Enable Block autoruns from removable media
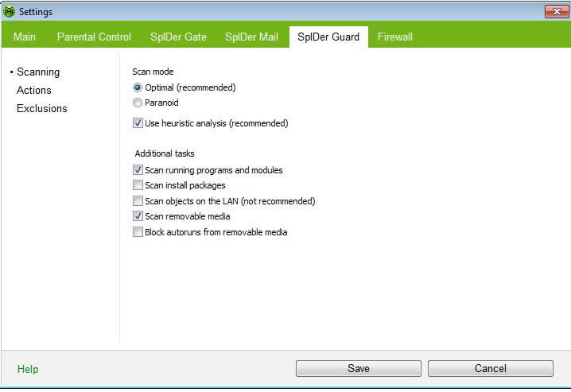 (138, 232)
